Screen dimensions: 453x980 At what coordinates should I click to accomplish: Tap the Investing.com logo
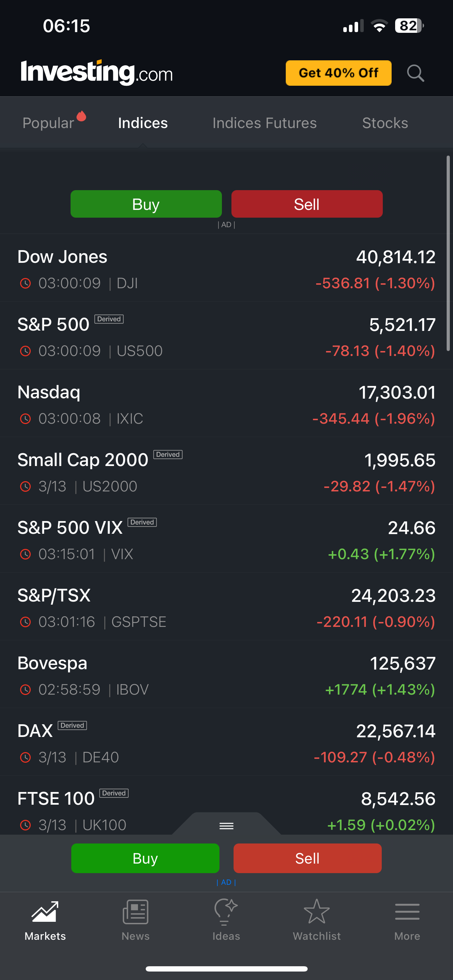(x=97, y=72)
